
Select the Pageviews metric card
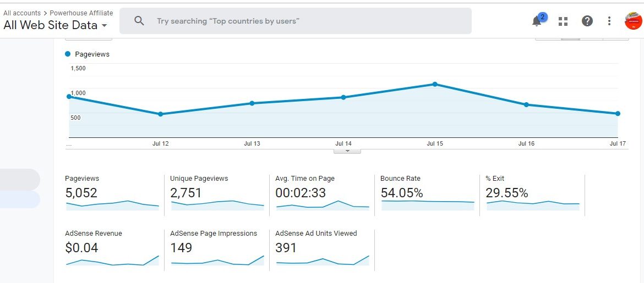click(x=113, y=193)
